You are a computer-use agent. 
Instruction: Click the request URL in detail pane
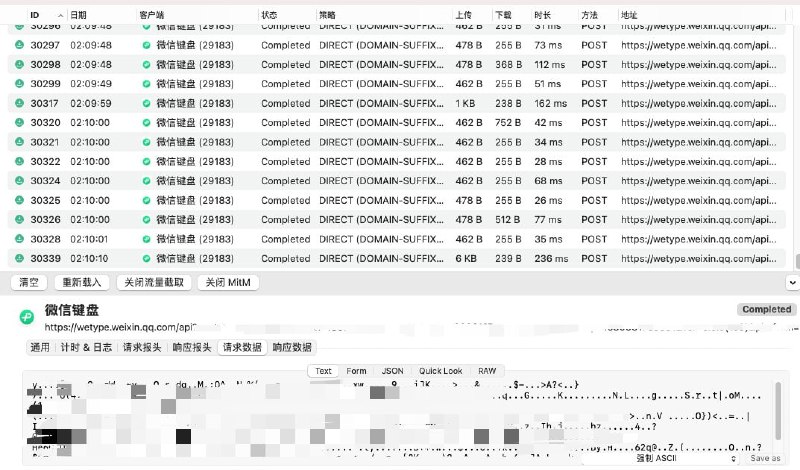[120, 327]
